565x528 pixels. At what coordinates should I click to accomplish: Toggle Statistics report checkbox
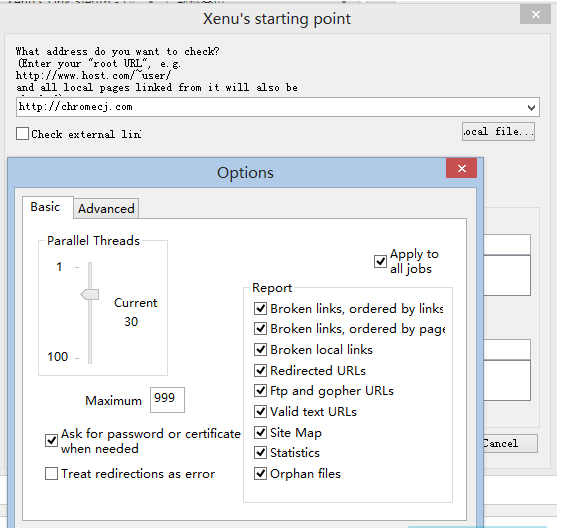point(260,452)
